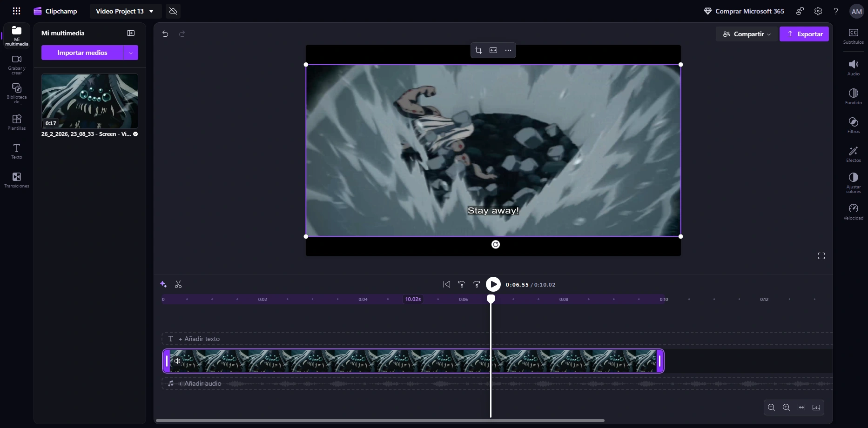Open the settings gear menu
The height and width of the screenshot is (428, 868).
[818, 11]
